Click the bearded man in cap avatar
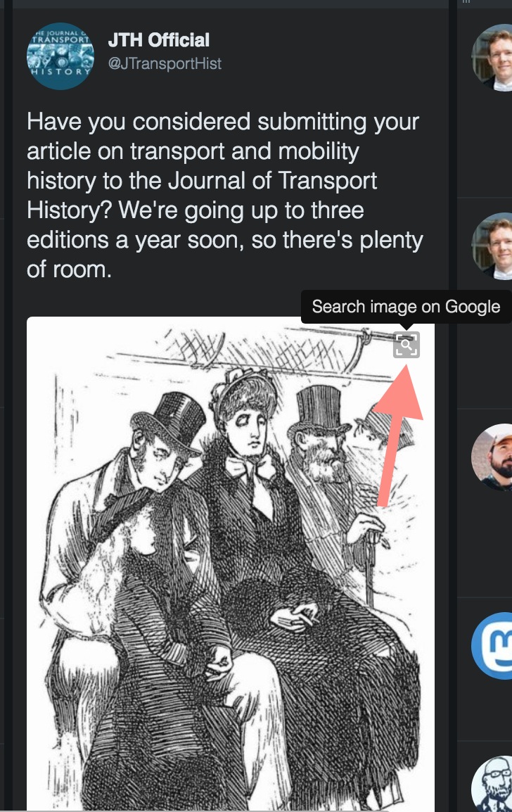Image resolution: width=512 pixels, height=812 pixels. point(492,457)
